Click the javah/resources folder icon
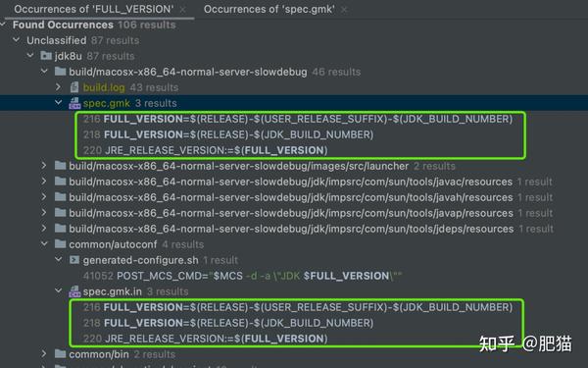Screen dimensions: 588x368 click(60, 197)
